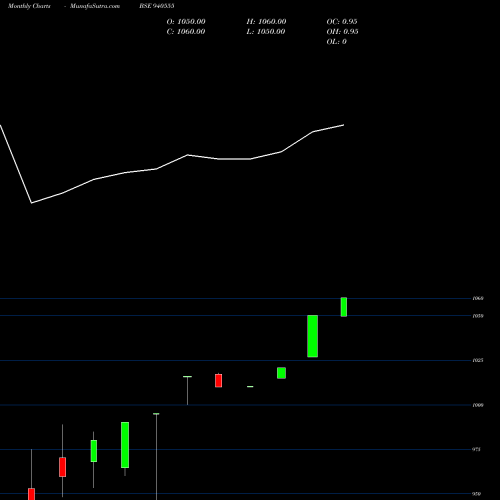Image resolution: width=500 pixels, height=500 pixels.
Task: Click the high value H: 1060.00
Action: [266, 22]
